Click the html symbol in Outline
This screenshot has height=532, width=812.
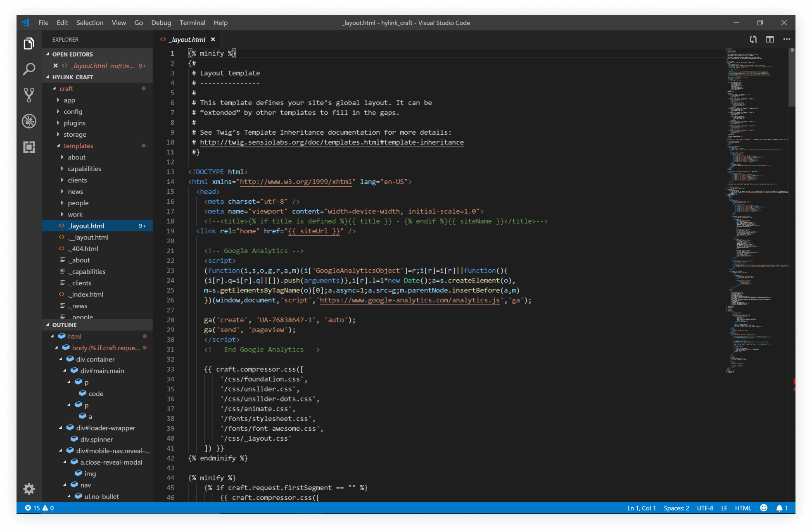pyautogui.click(x=75, y=336)
